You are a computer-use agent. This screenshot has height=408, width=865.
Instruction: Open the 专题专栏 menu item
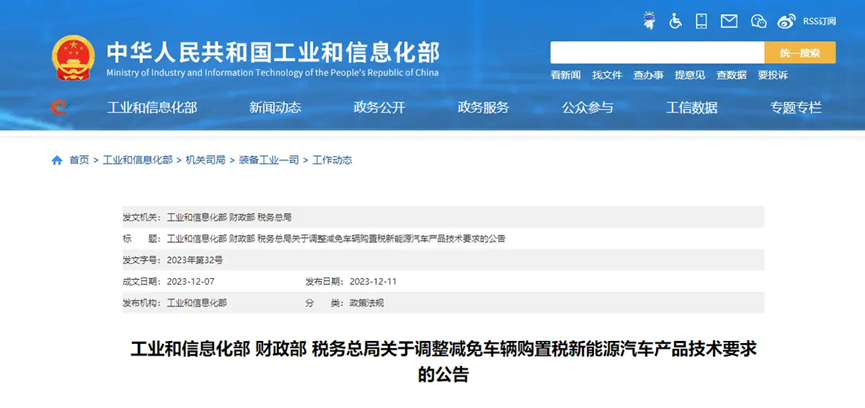click(x=796, y=108)
